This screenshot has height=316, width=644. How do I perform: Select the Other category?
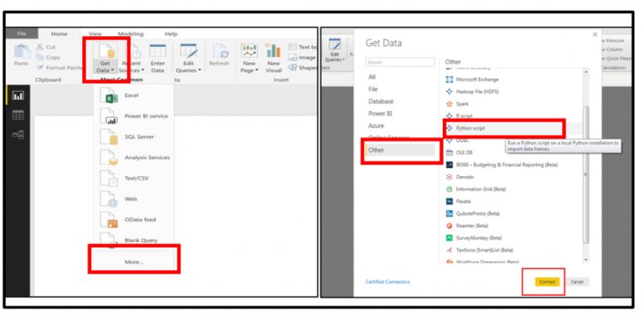(x=400, y=150)
